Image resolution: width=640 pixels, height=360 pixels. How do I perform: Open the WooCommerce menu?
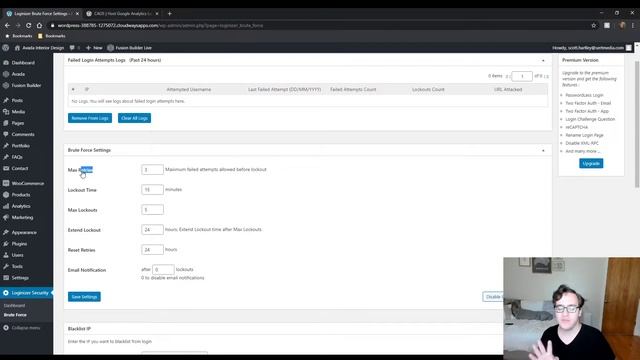[28, 184]
